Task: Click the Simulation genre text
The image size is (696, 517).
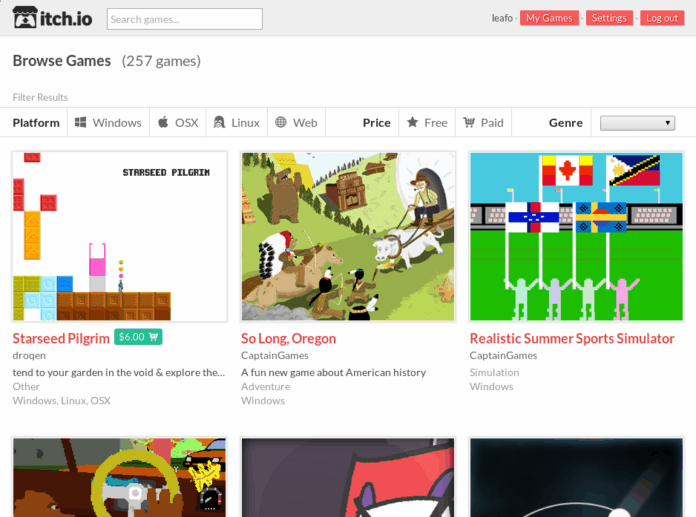Action: [494, 372]
